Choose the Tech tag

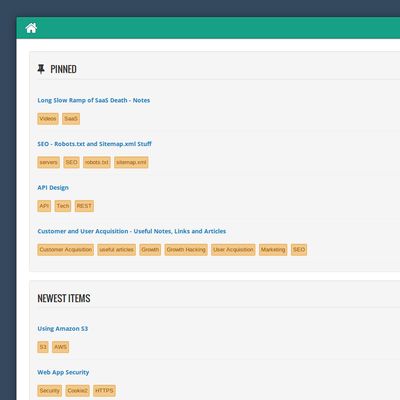(63, 206)
